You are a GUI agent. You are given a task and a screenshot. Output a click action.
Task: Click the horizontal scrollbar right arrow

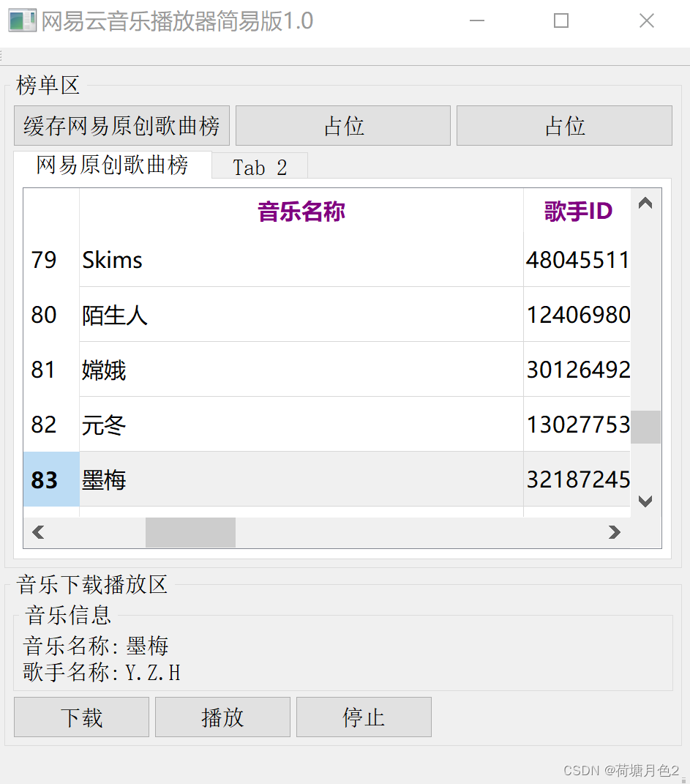(615, 532)
